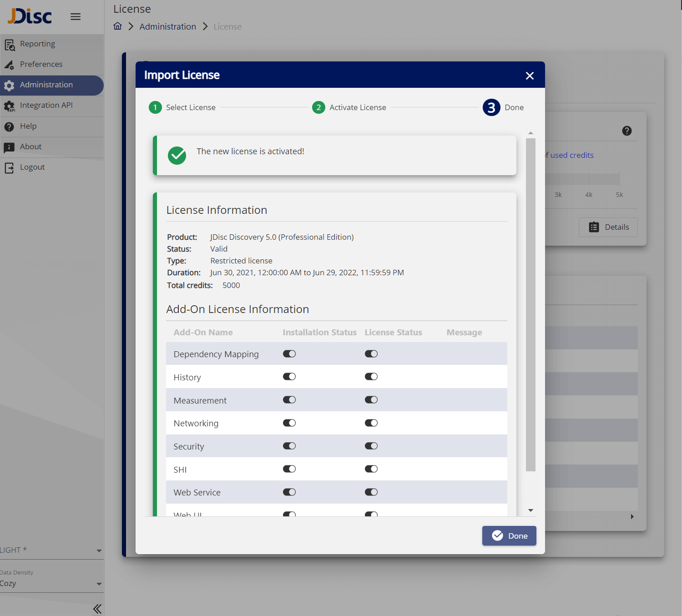Toggle Security installation status switch

(289, 446)
